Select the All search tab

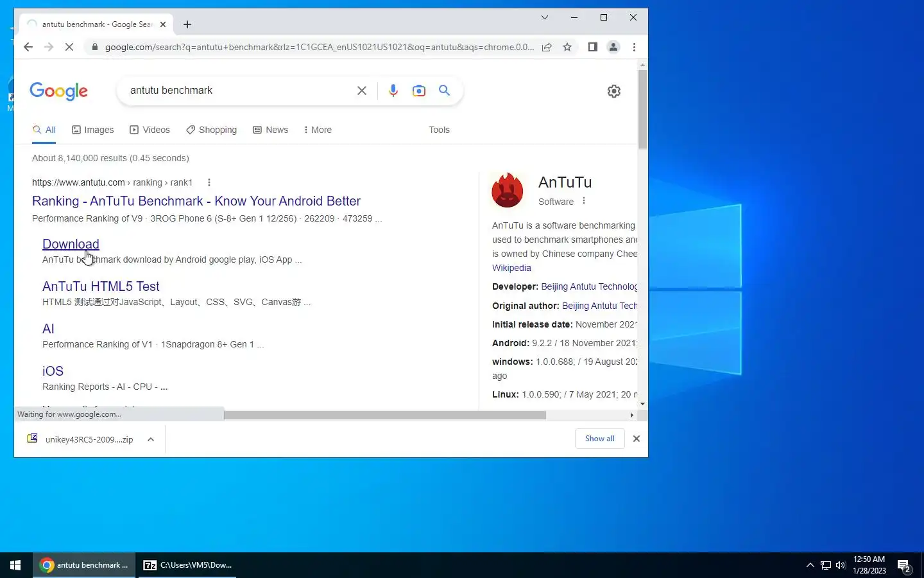coord(44,130)
